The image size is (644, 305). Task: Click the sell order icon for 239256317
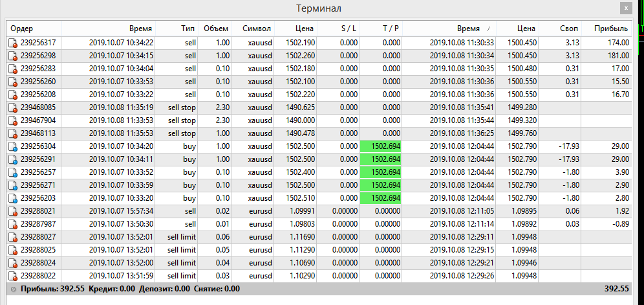pyautogui.click(x=13, y=42)
